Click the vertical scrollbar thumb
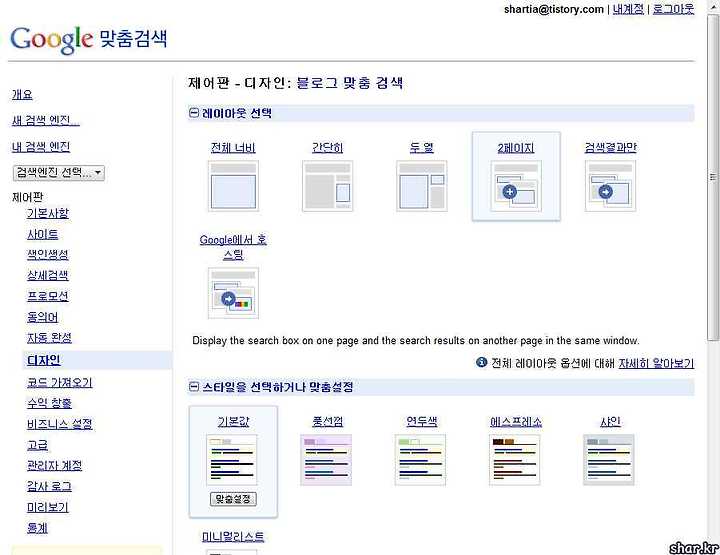Image resolution: width=720 pixels, height=555 pixels. (x=713, y=177)
